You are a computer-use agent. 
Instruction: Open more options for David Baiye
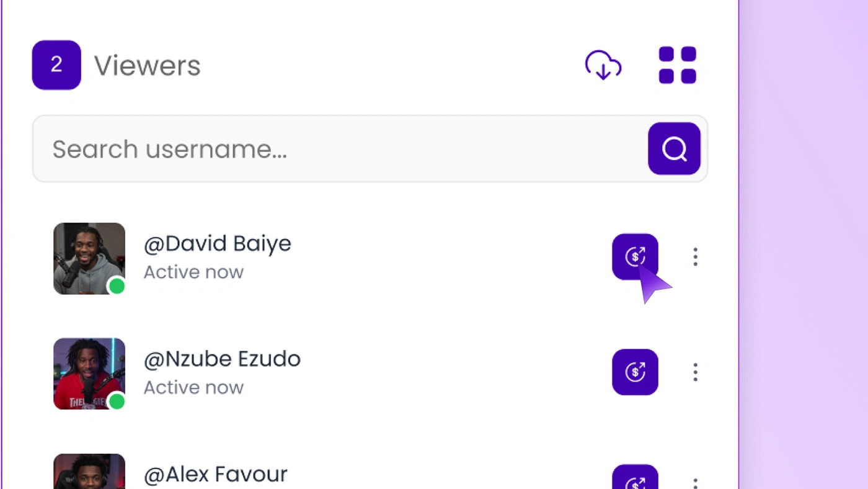pos(695,256)
